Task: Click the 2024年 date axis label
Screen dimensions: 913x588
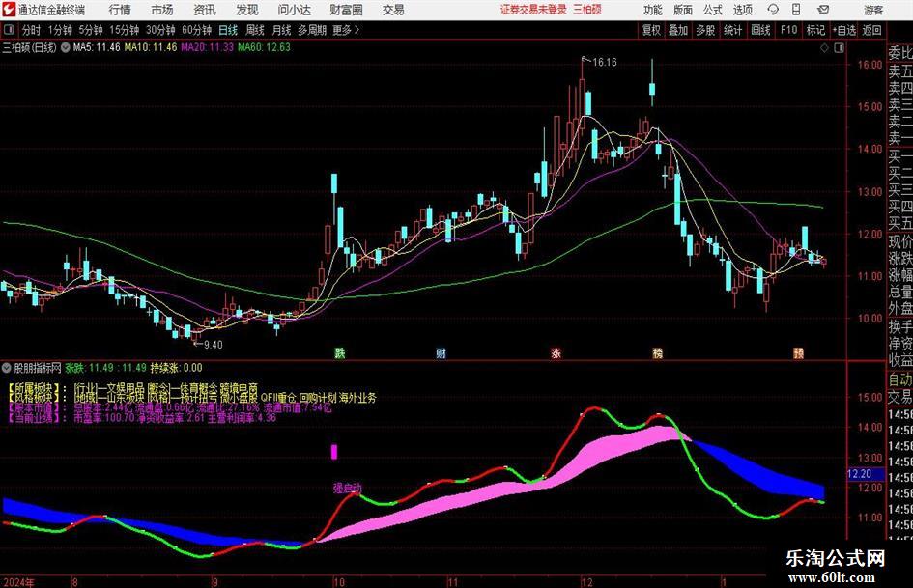Action: click(x=18, y=581)
